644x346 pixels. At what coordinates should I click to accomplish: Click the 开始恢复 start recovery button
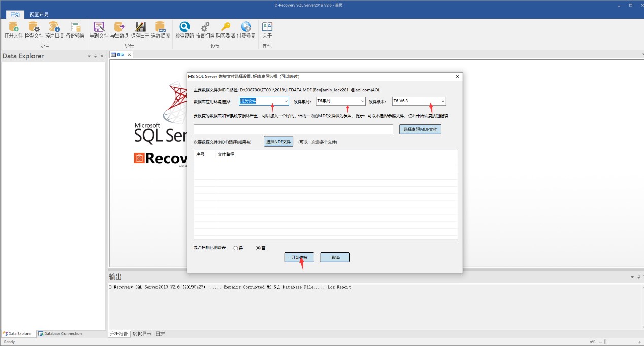coord(300,258)
